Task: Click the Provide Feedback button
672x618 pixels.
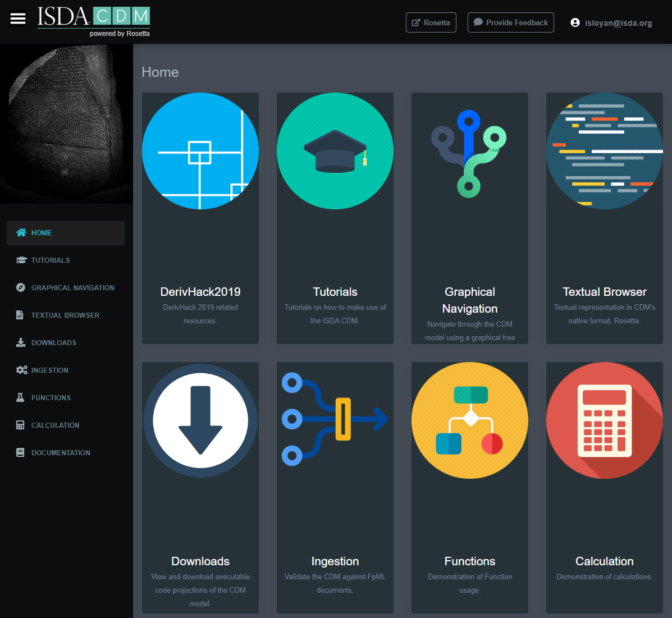Action: (x=510, y=22)
